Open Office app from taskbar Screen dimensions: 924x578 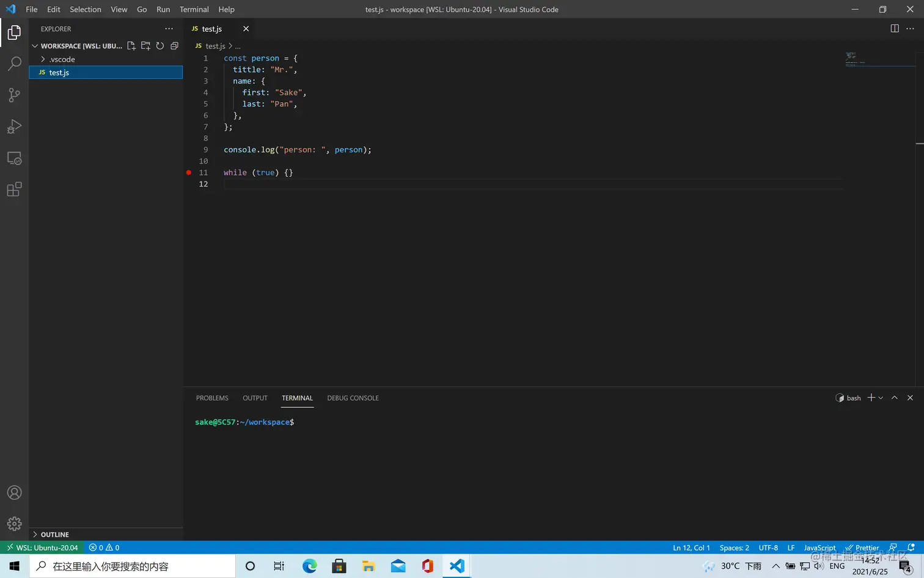[x=427, y=566]
